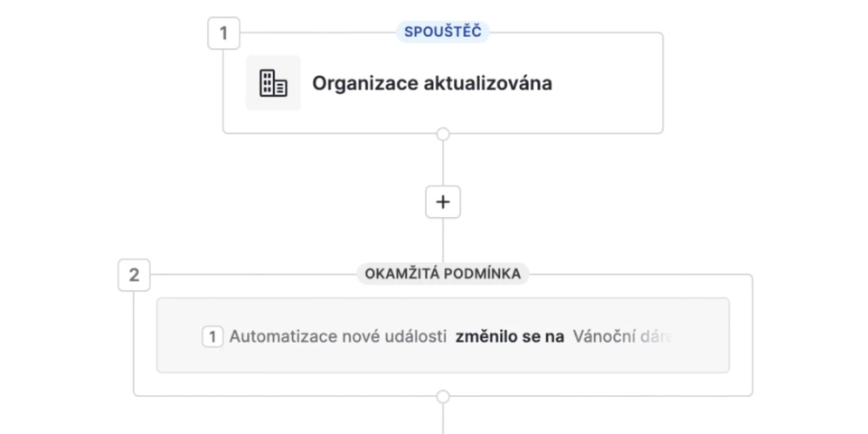This screenshot has width=868, height=434.
Task: Select the step number 1 badge
Action: click(223, 35)
